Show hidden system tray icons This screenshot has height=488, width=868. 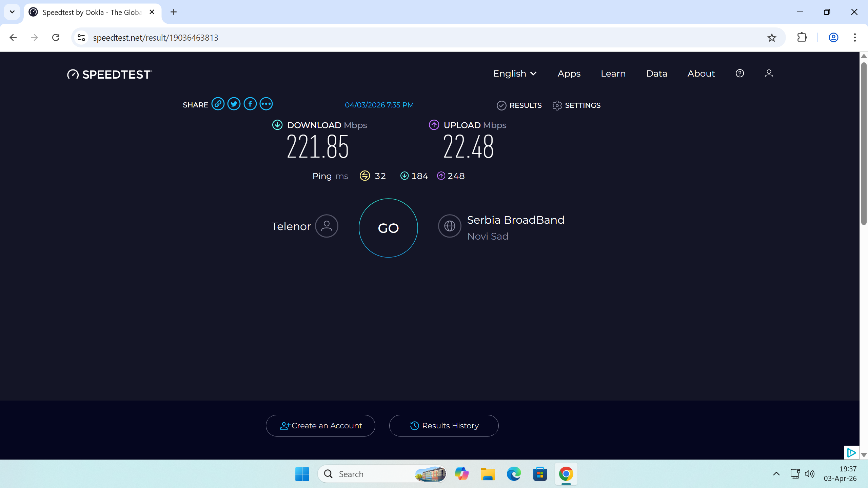(776, 474)
